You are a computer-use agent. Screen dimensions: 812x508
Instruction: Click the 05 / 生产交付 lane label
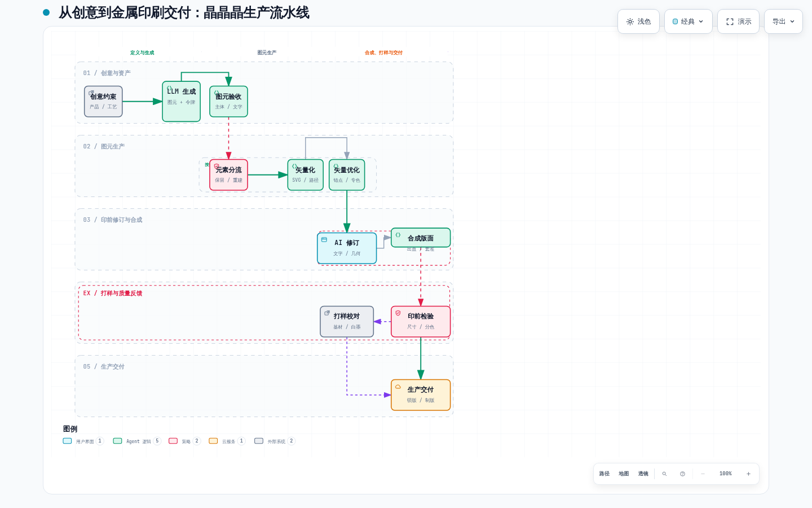[x=104, y=366]
